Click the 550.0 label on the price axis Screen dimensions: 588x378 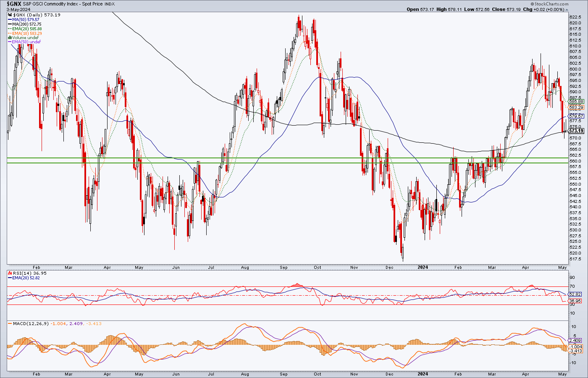(576, 184)
